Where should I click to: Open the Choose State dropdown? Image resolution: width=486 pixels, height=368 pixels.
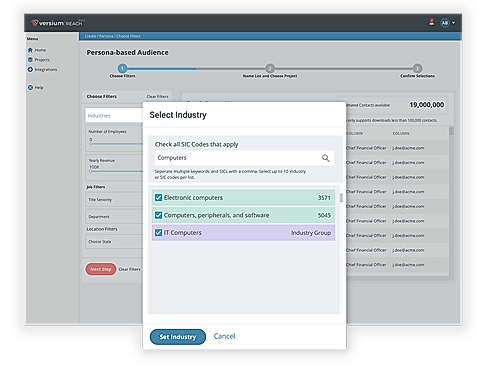[114, 241]
